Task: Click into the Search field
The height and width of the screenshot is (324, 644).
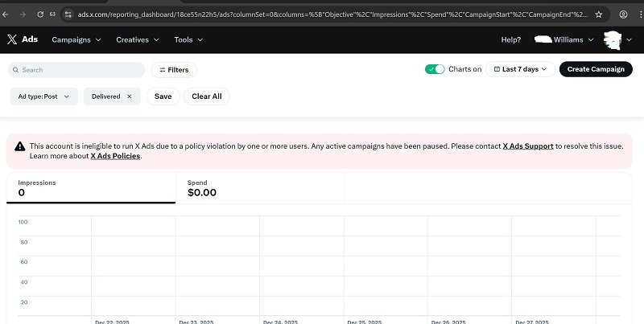Action: click(76, 70)
